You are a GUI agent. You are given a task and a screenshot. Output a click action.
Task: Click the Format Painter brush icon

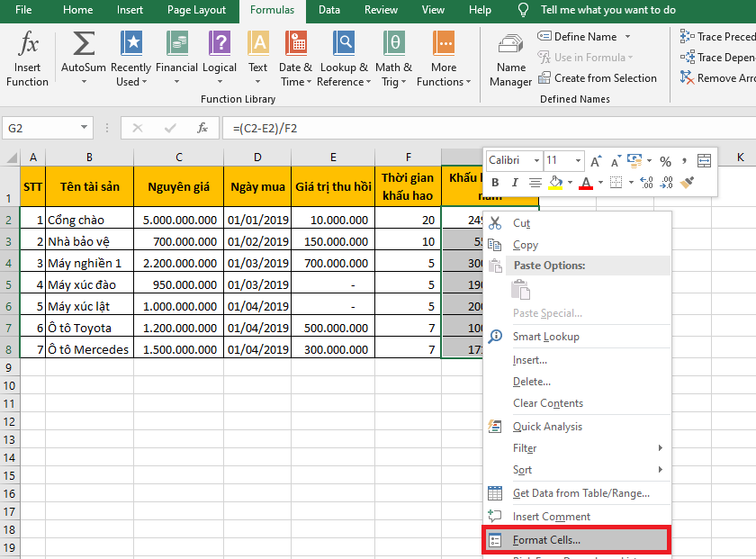point(688,183)
